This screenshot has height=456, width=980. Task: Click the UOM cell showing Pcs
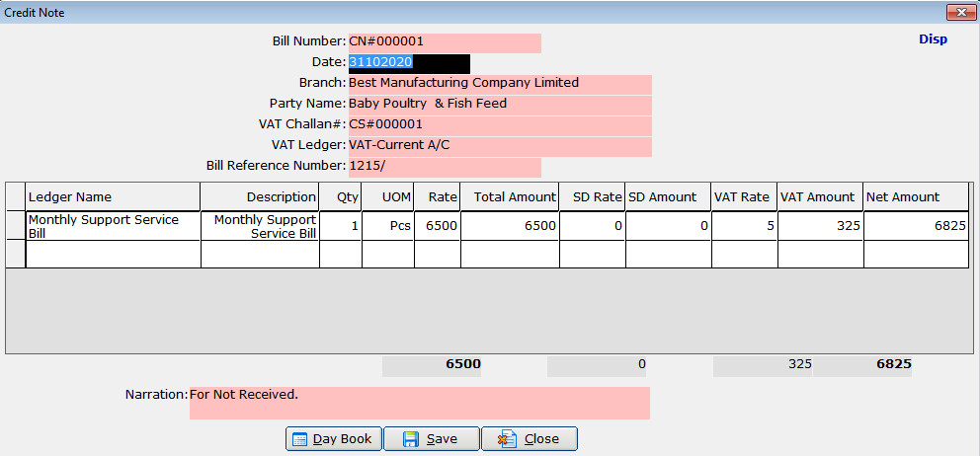(x=388, y=226)
